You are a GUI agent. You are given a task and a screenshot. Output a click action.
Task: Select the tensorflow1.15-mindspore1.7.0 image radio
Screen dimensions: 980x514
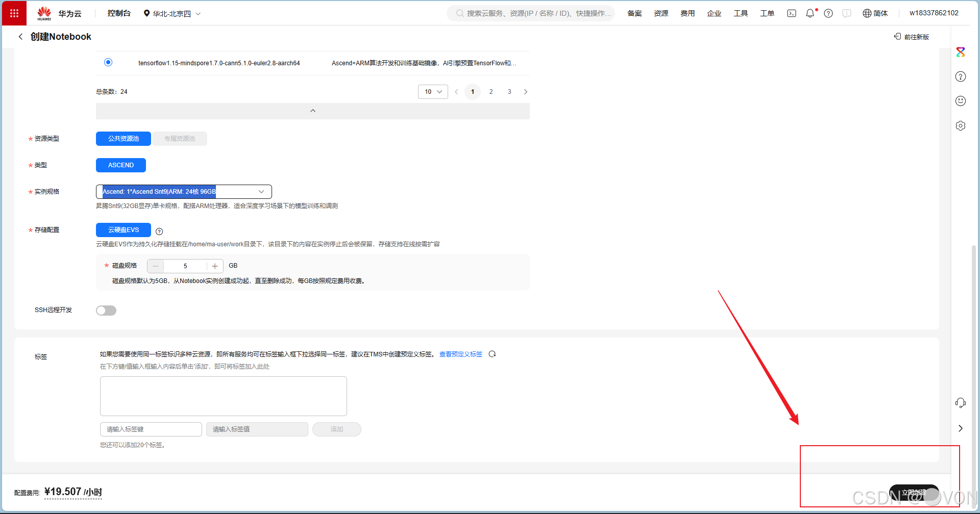(x=108, y=62)
